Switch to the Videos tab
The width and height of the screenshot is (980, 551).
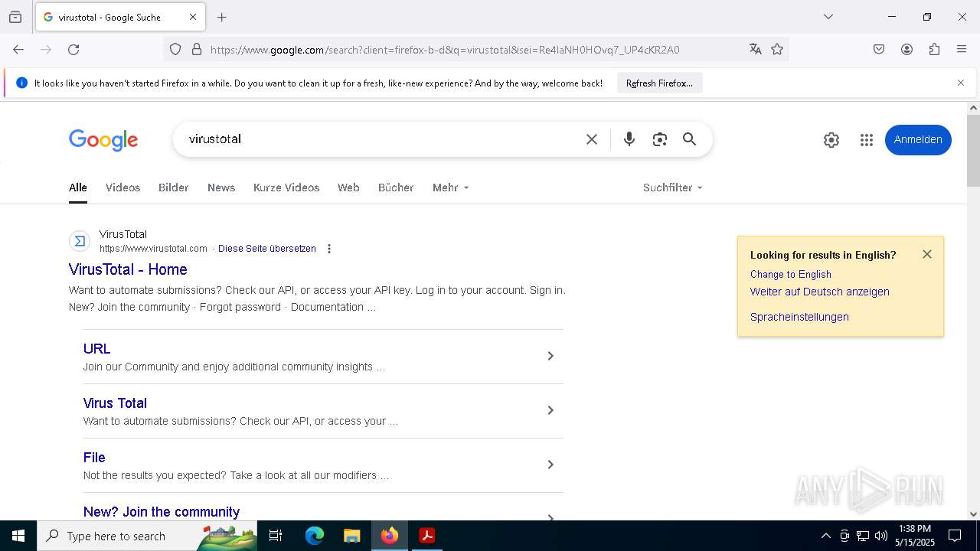click(x=122, y=187)
